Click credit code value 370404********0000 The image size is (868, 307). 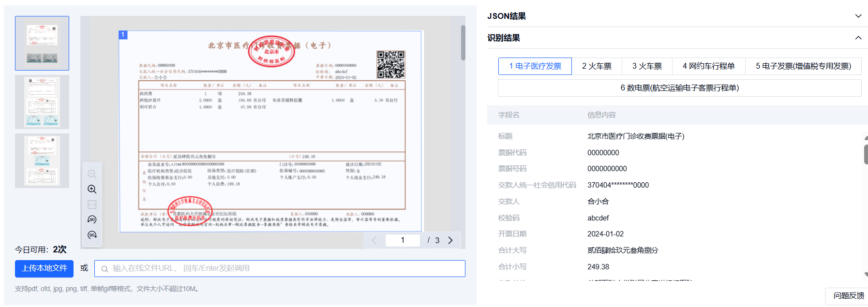(618, 185)
